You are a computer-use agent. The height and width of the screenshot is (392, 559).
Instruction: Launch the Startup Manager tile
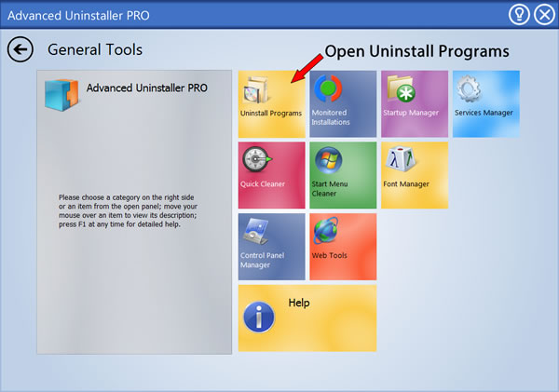pyautogui.click(x=415, y=103)
